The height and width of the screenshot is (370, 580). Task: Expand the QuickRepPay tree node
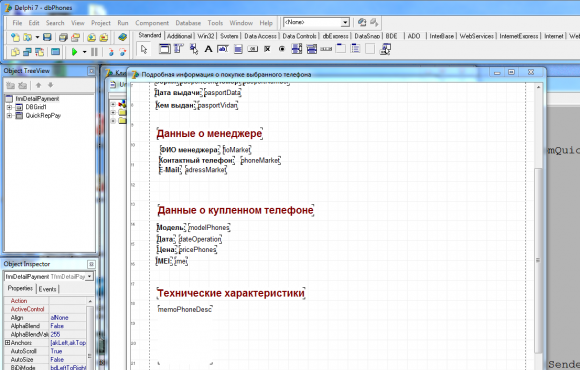tap(9, 116)
